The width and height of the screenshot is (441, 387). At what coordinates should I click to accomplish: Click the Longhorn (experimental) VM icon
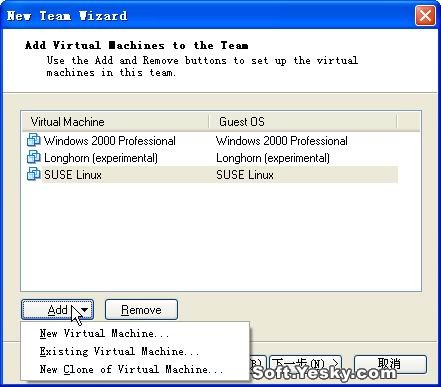click(33, 157)
